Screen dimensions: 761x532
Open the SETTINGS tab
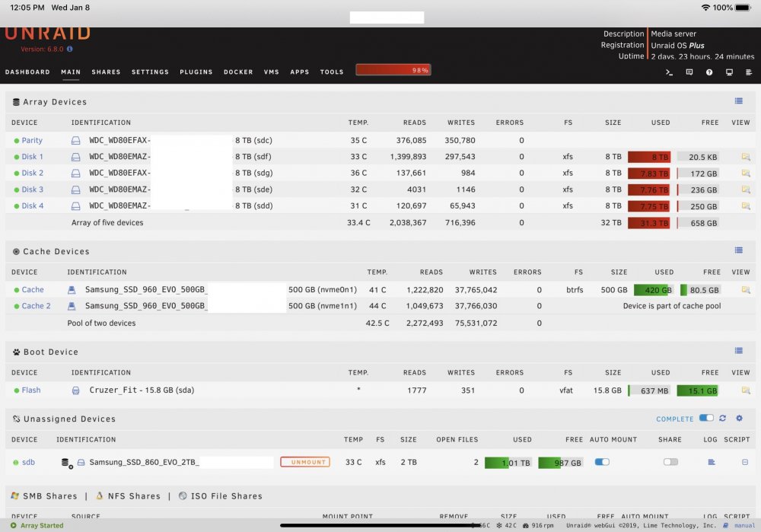click(x=151, y=72)
